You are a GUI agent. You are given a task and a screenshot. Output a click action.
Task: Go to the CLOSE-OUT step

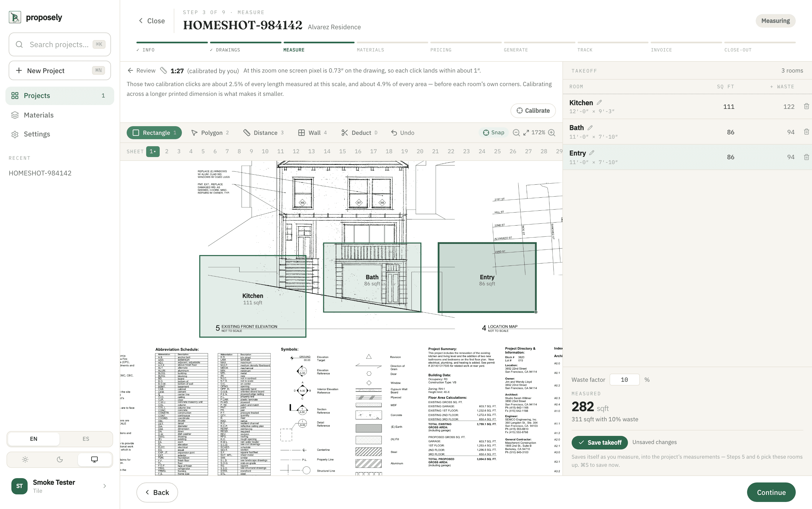(760, 47)
